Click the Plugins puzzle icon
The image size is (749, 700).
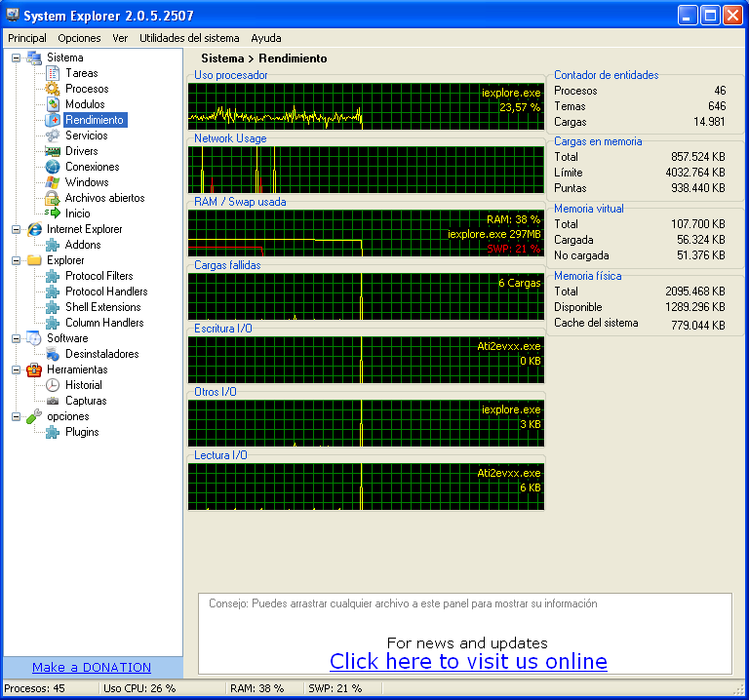(53, 432)
